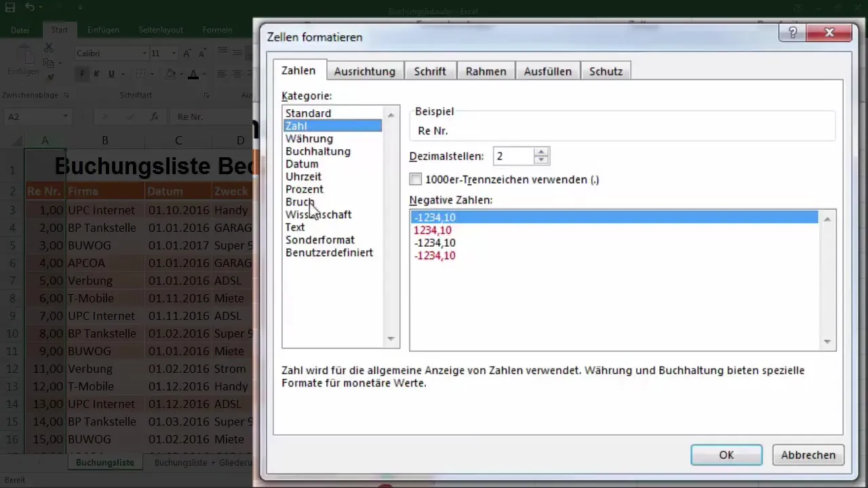Choose red -1234,10 negative format
The height and width of the screenshot is (488, 868).
click(x=614, y=256)
